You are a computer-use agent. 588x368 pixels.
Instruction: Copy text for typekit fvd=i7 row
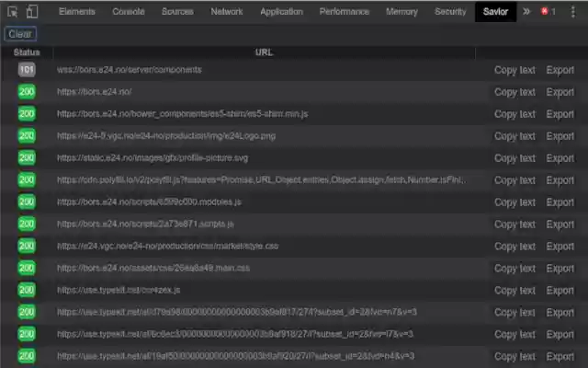tap(514, 335)
